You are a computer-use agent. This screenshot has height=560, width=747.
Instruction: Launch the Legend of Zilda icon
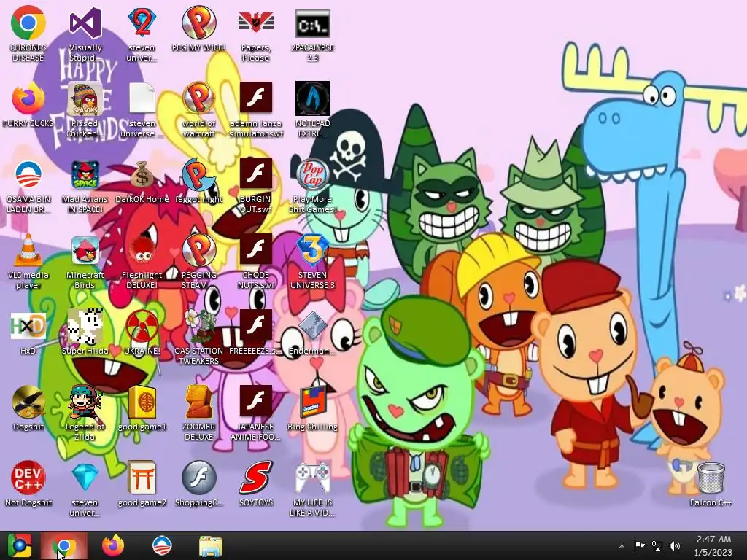point(85,402)
